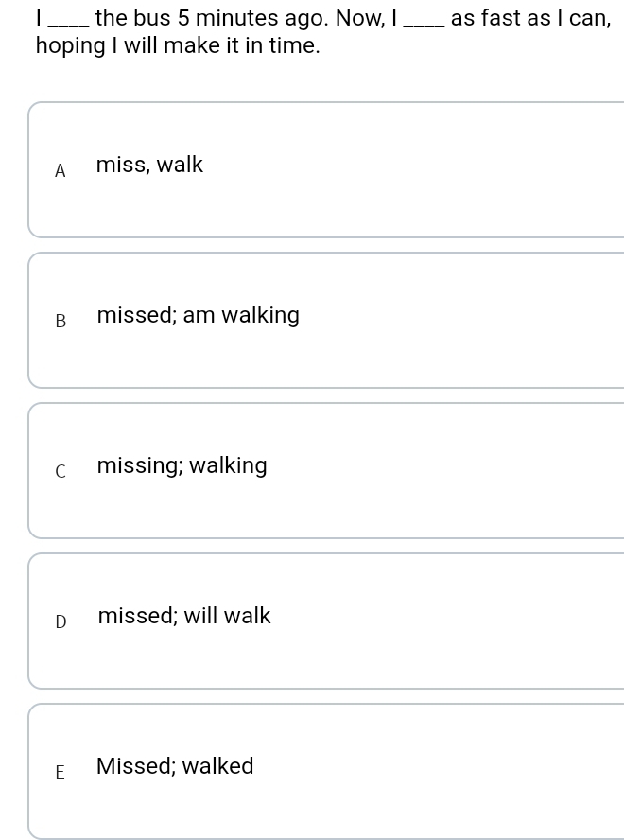Click the words 'will walk' in option D

228,616
